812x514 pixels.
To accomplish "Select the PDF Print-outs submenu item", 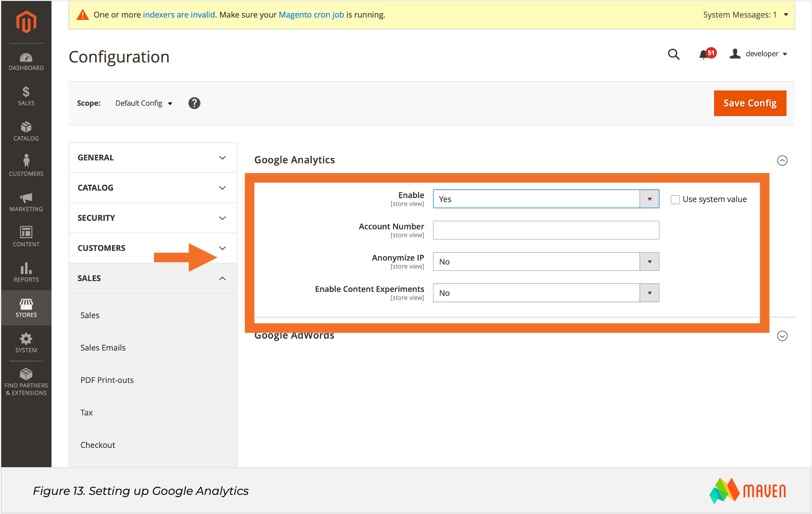I will [107, 380].
